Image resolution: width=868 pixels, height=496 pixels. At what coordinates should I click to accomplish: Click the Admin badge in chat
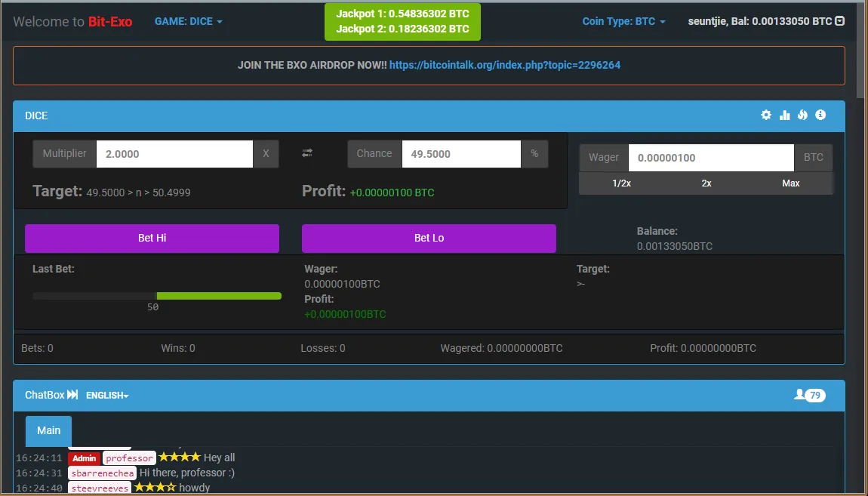[x=84, y=457]
